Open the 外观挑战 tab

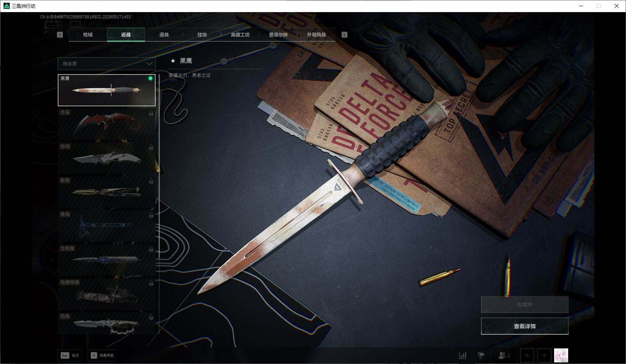pos(316,35)
